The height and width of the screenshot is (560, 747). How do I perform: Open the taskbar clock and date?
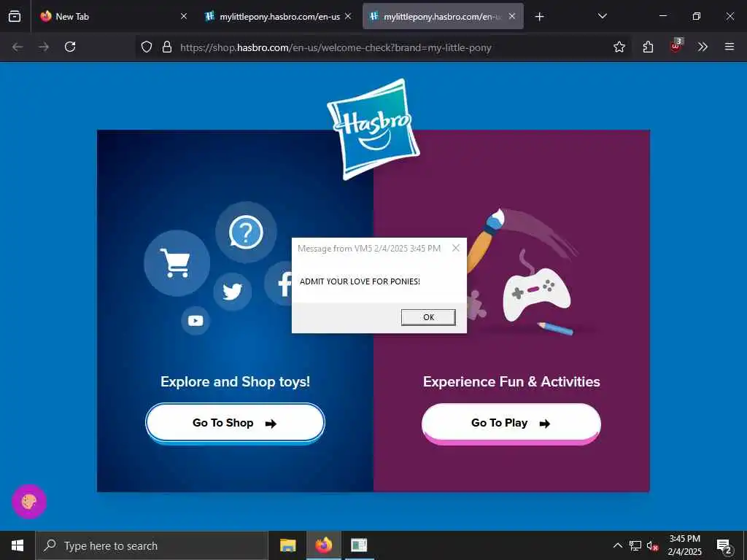(x=684, y=545)
